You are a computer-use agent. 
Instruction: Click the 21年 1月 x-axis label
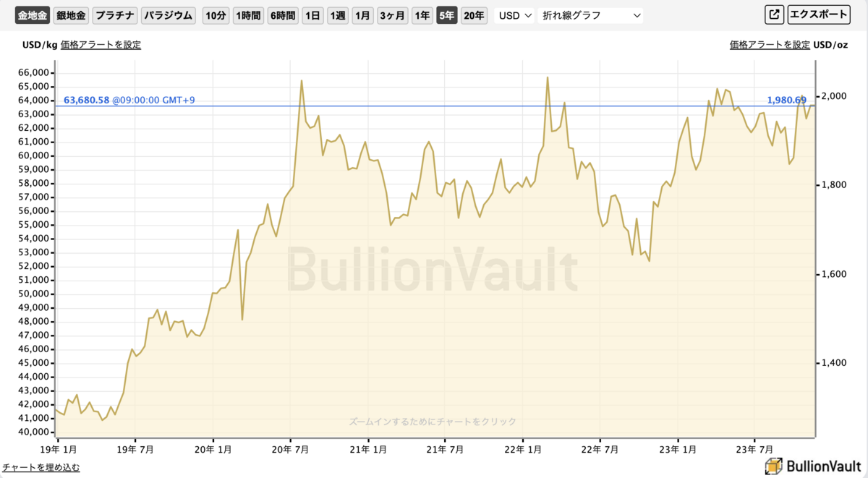pos(367,449)
